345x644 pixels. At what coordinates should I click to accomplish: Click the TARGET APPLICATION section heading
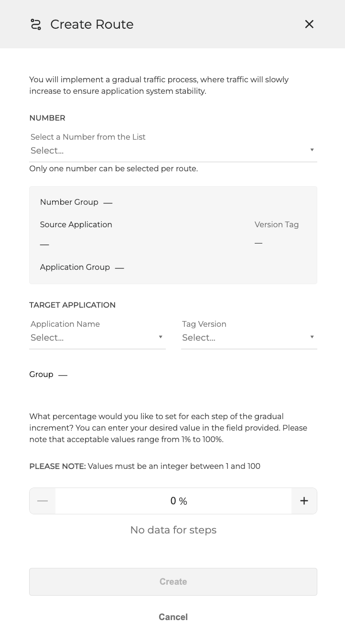[72, 305]
